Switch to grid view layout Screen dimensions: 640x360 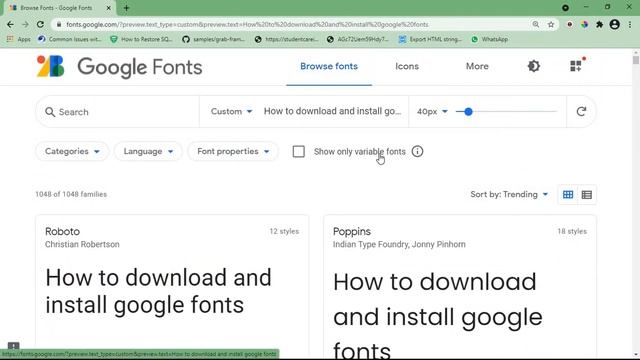pyautogui.click(x=568, y=195)
